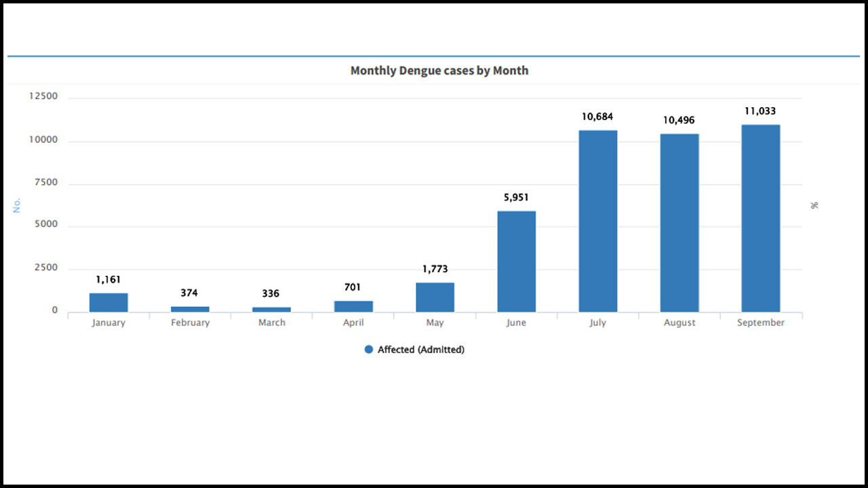868x488 pixels.
Task: Click the 'September' x-axis label
Action: [x=761, y=323]
